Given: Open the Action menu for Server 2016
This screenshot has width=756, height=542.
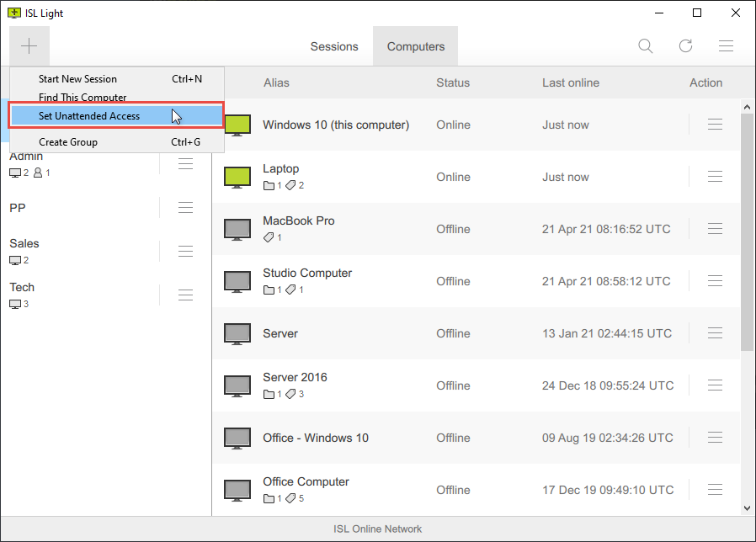Looking at the screenshot, I should 715,385.
